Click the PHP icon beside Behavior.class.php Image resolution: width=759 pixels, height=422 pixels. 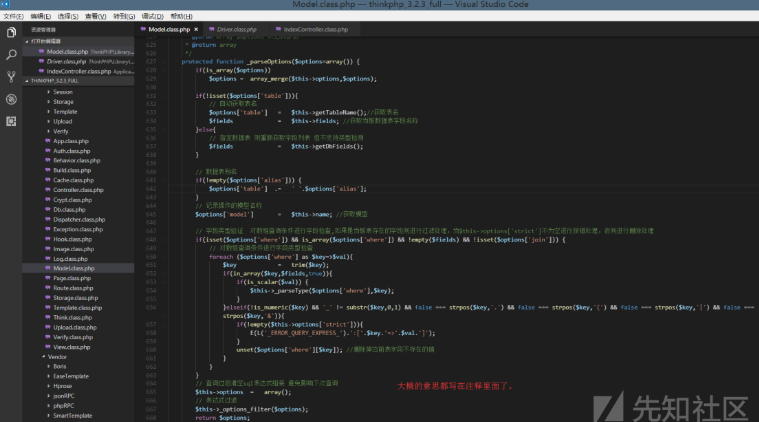pyautogui.click(x=48, y=160)
